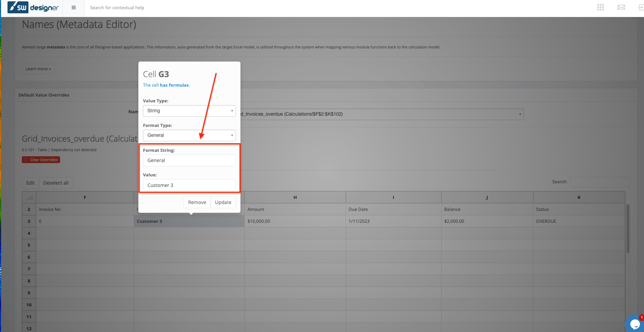Click the Edit button above grid
Screen dimensions: 644x332
[x=30, y=183]
